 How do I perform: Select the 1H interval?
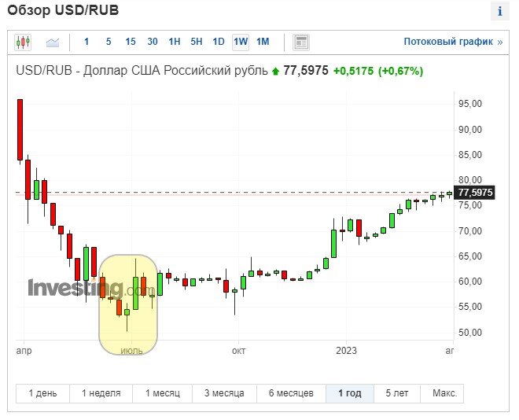tap(175, 42)
